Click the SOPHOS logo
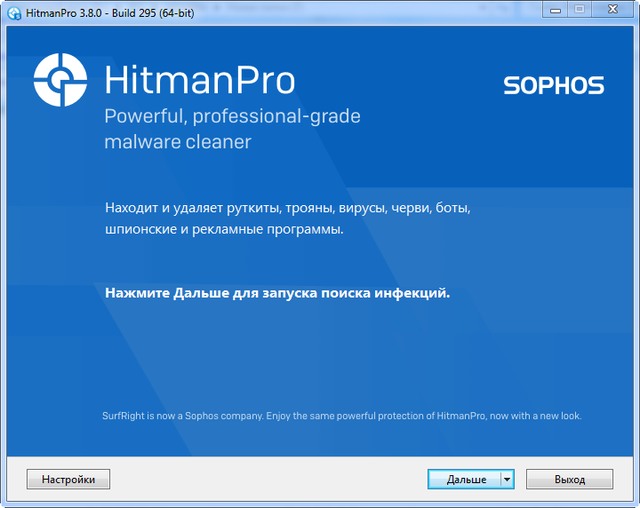Image resolution: width=640 pixels, height=508 pixels. click(554, 85)
